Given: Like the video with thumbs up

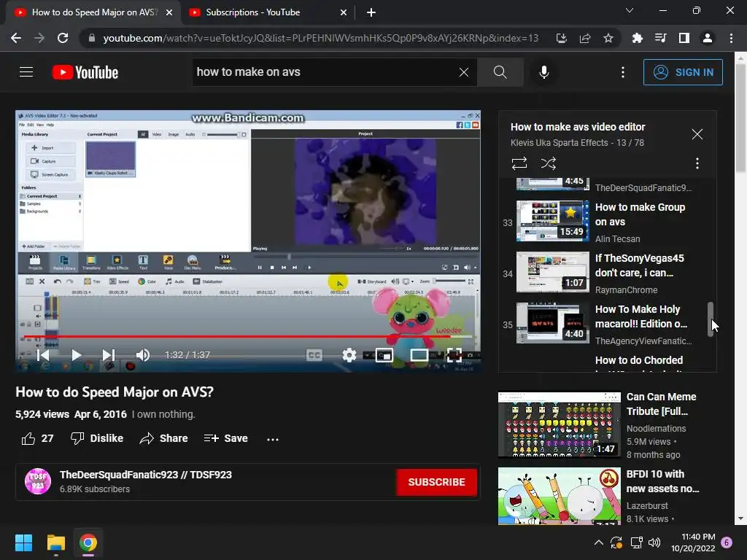Looking at the screenshot, I should pos(38,438).
